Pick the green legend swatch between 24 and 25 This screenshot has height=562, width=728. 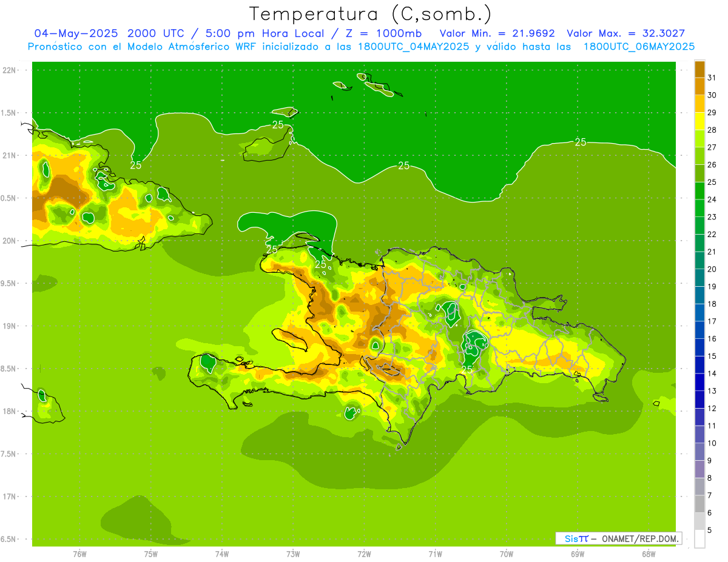coord(699,190)
